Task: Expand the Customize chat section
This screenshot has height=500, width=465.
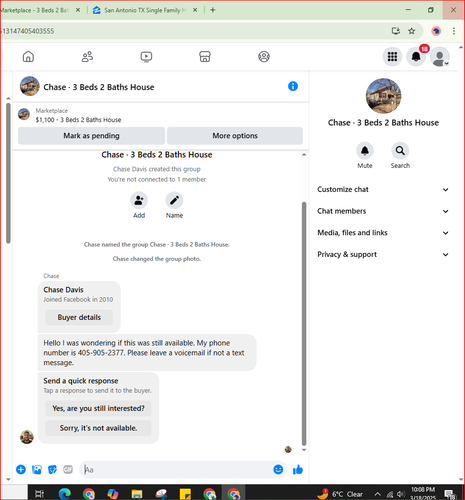Action: pyautogui.click(x=383, y=189)
